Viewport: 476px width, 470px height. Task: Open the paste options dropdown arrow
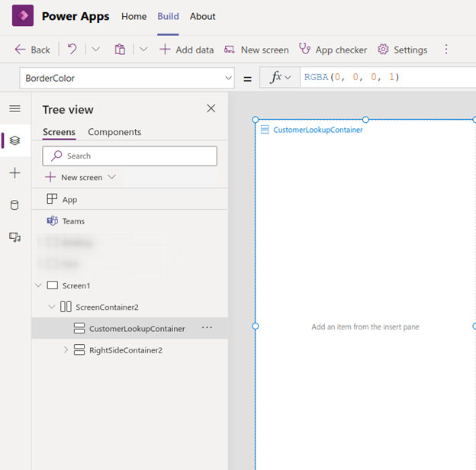(143, 49)
